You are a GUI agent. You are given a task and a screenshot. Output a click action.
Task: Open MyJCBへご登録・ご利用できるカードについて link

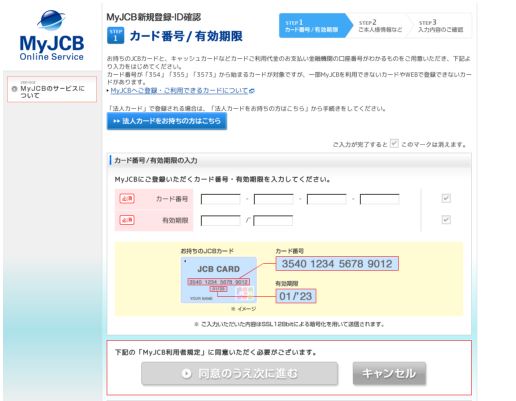coord(179,91)
